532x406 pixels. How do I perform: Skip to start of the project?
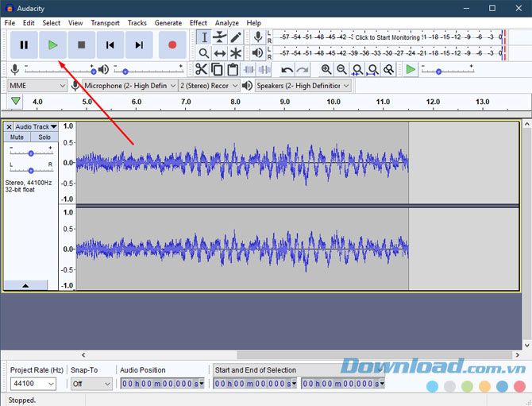point(110,44)
